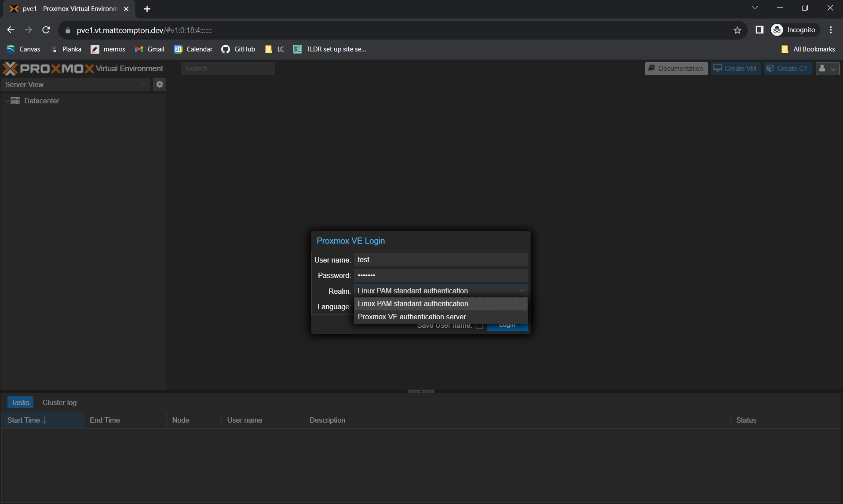This screenshot has width=843, height=504.
Task: Open a new browser tab
Action: pos(147,9)
